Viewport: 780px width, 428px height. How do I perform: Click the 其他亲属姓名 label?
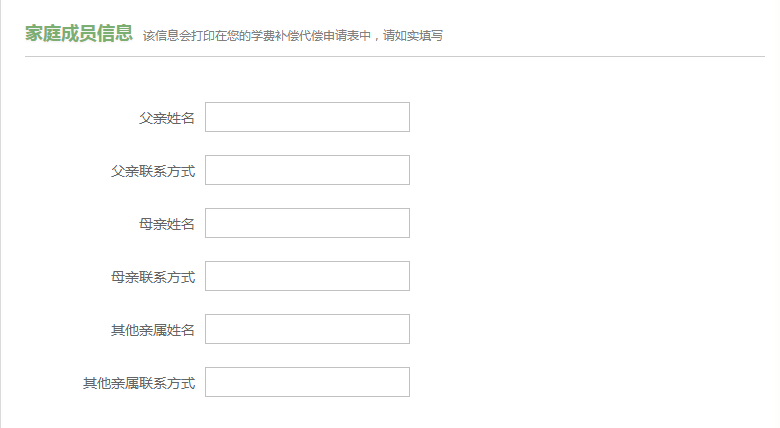point(153,330)
